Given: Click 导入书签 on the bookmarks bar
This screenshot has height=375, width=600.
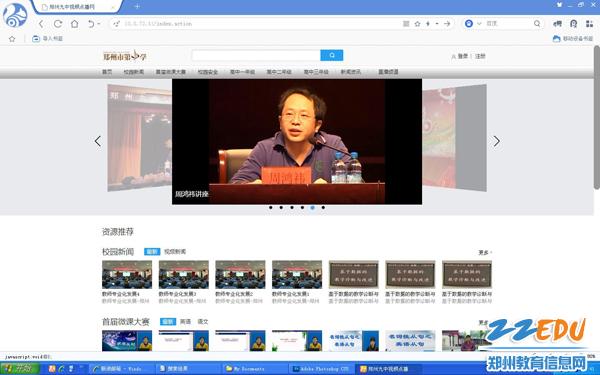Looking at the screenshot, I should (x=47, y=39).
